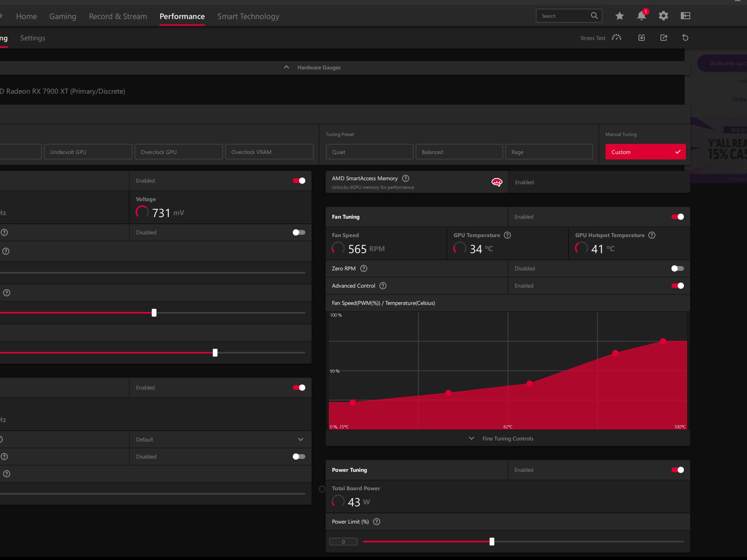Open favorites star icon

pos(619,16)
